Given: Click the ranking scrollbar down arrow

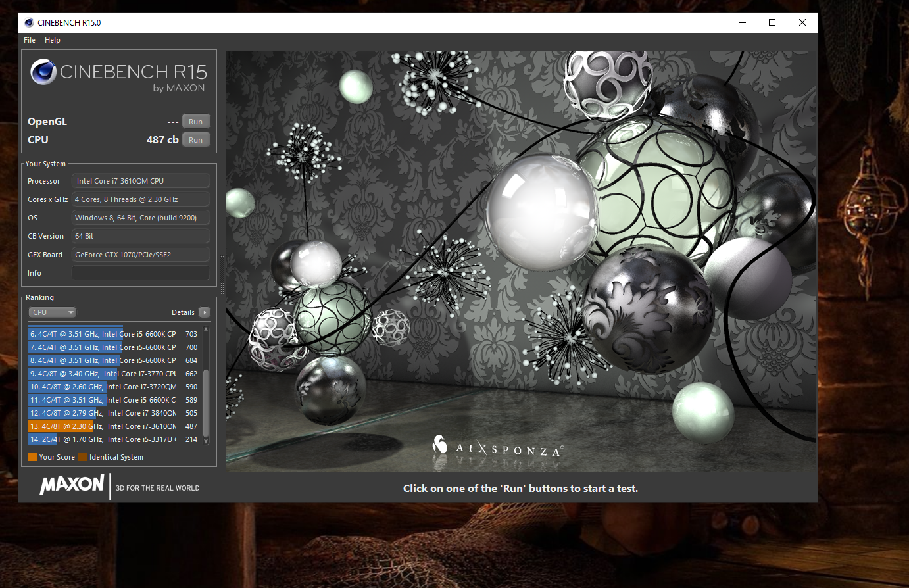Looking at the screenshot, I should coord(206,442).
